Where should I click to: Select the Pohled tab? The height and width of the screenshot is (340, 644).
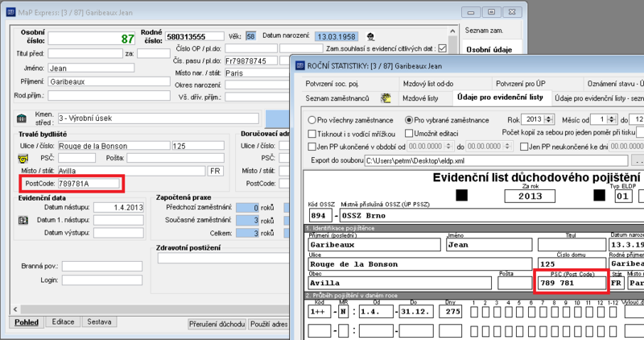(x=27, y=322)
